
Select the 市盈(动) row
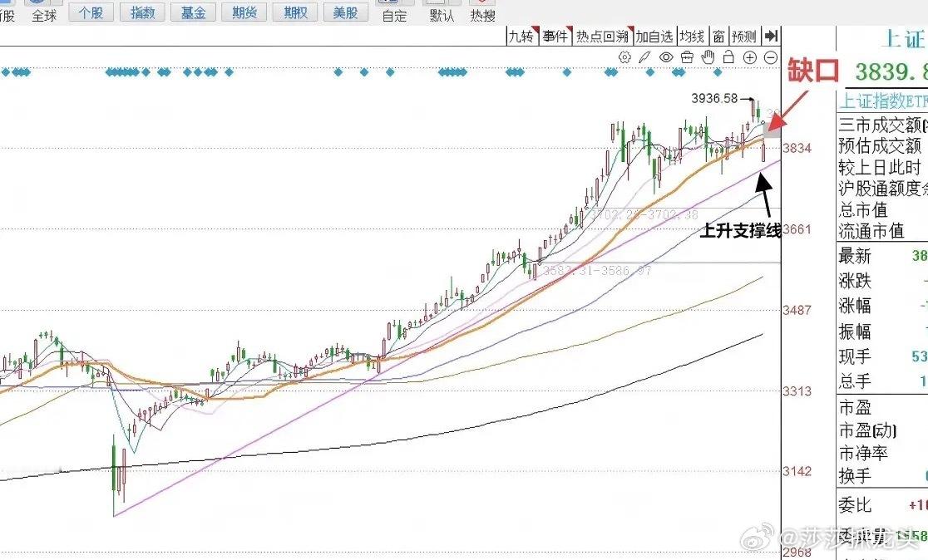883,430
